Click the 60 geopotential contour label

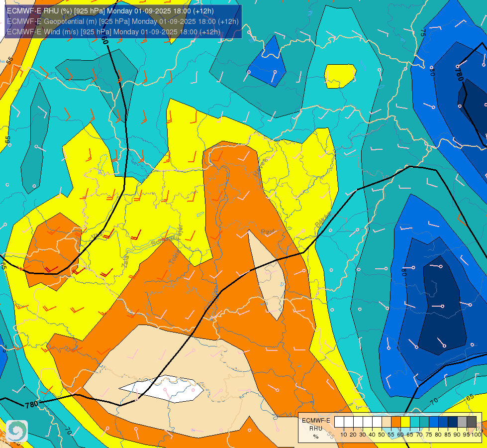[x=104, y=40]
